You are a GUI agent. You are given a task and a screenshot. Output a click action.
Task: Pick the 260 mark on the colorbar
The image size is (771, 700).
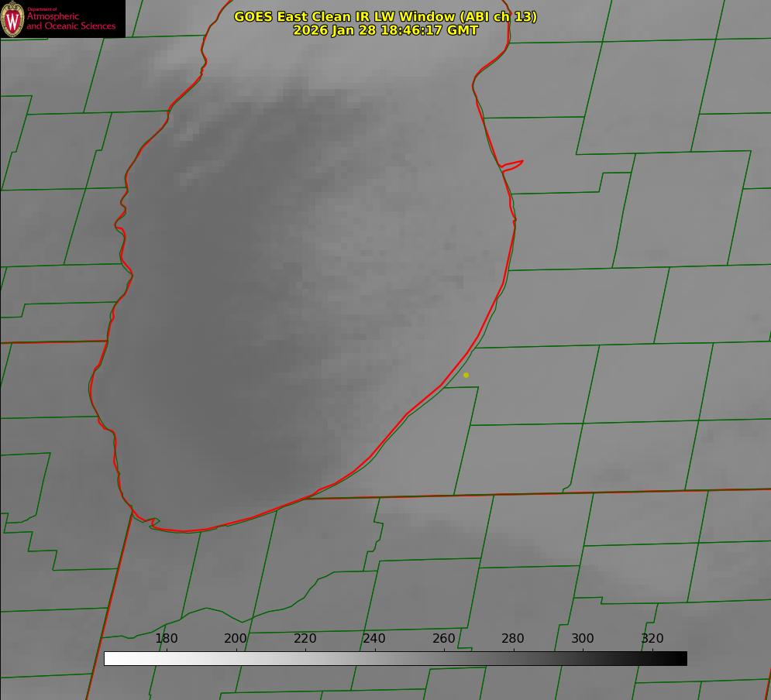click(x=444, y=638)
